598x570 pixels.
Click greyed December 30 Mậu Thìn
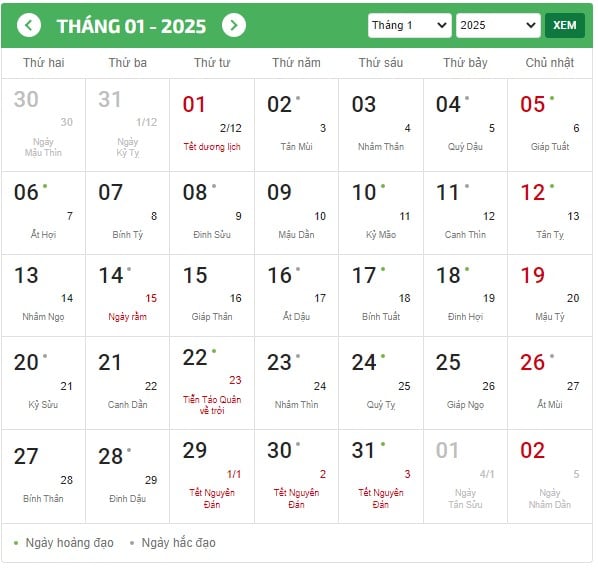click(x=43, y=125)
